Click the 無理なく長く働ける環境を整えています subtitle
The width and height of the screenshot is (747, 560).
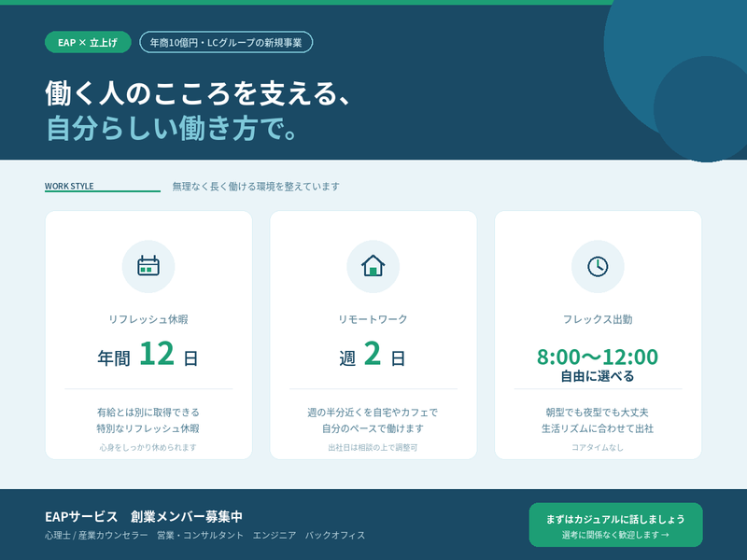256,186
